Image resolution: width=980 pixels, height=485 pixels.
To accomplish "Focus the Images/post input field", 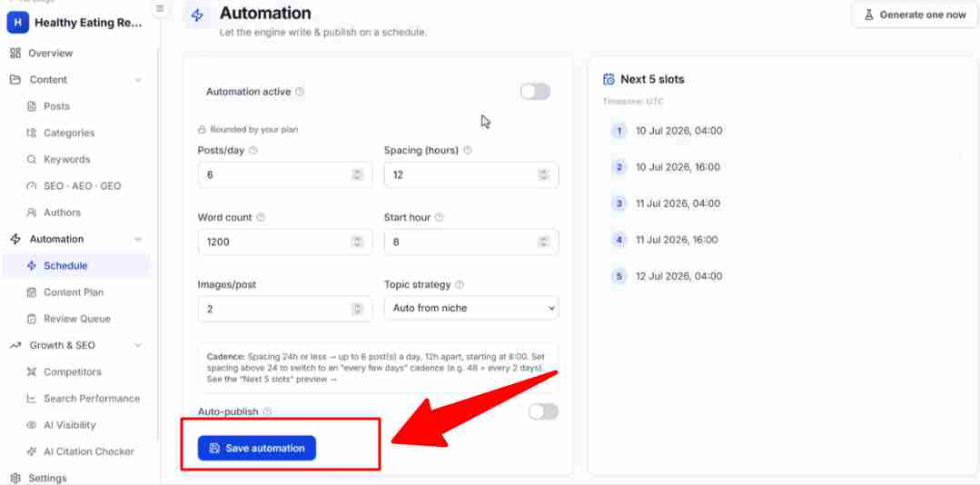I will 285,309.
